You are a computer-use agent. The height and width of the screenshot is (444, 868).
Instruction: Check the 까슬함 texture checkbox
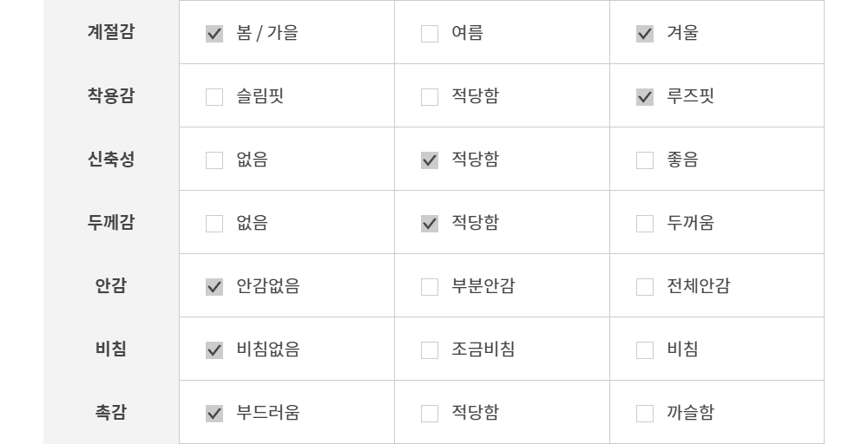pyautogui.click(x=645, y=415)
